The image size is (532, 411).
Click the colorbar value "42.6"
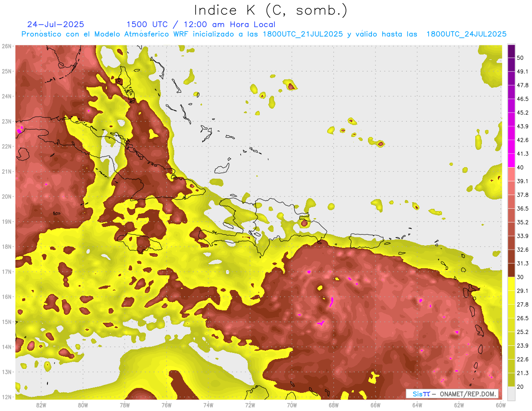coord(522,140)
